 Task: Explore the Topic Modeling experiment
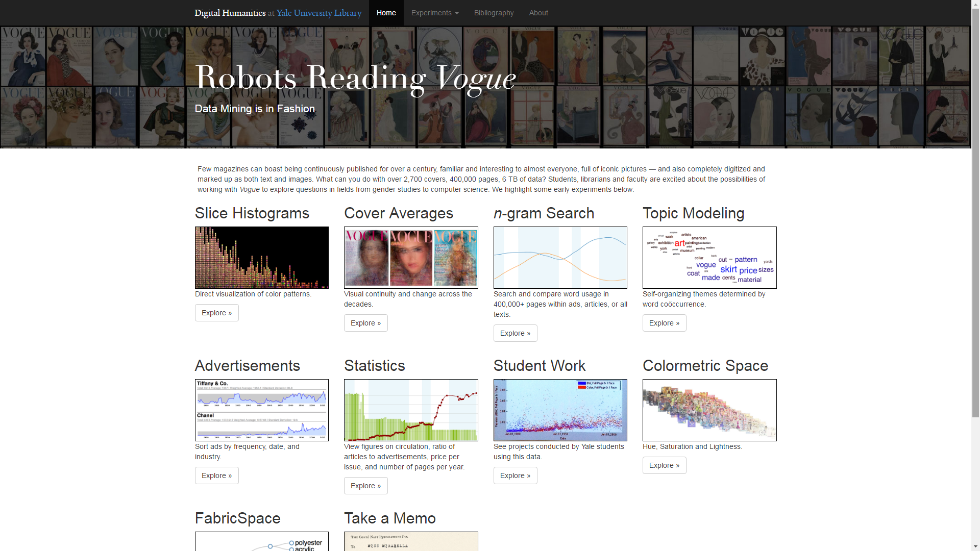(x=664, y=323)
